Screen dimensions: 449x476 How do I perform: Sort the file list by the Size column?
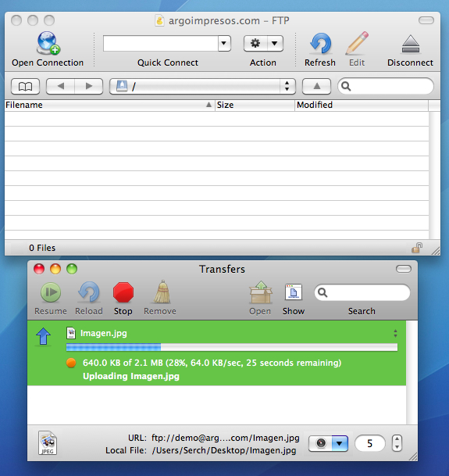pos(255,105)
